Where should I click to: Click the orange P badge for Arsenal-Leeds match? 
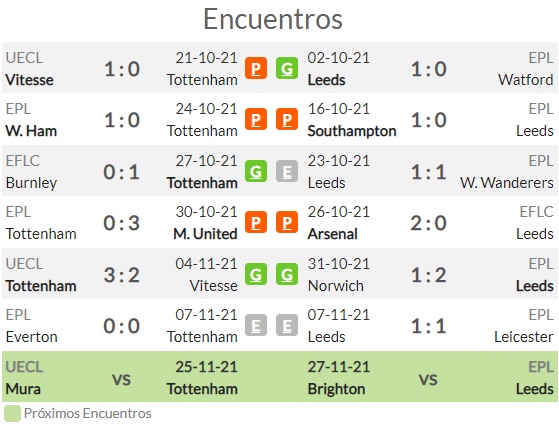tap(287, 222)
